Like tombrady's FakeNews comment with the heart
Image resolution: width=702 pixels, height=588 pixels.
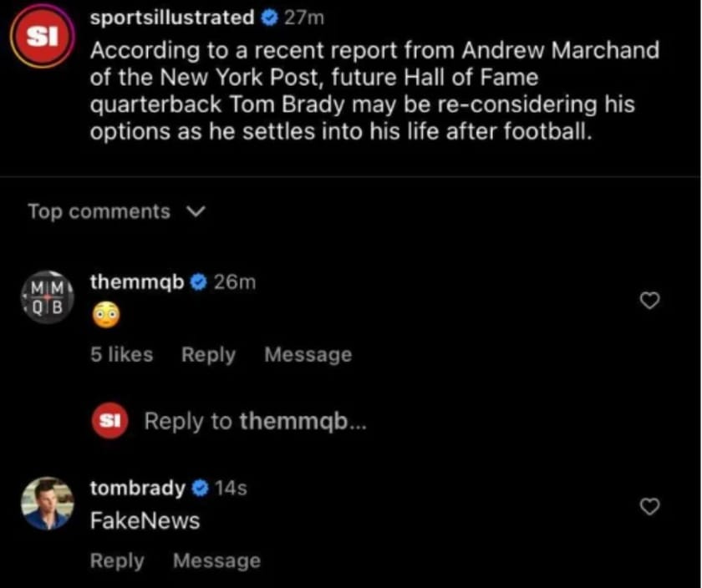[649, 506]
